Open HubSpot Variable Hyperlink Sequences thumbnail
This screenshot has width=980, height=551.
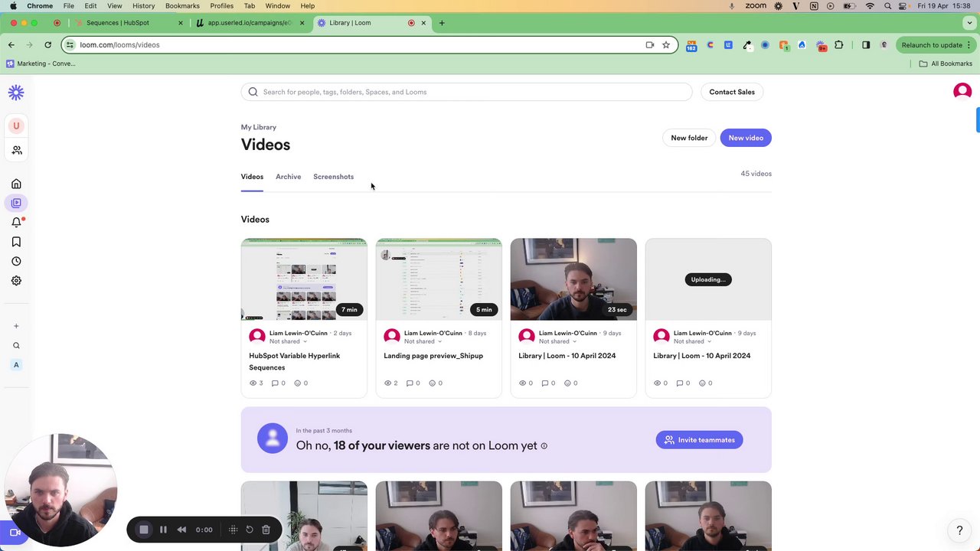point(304,279)
